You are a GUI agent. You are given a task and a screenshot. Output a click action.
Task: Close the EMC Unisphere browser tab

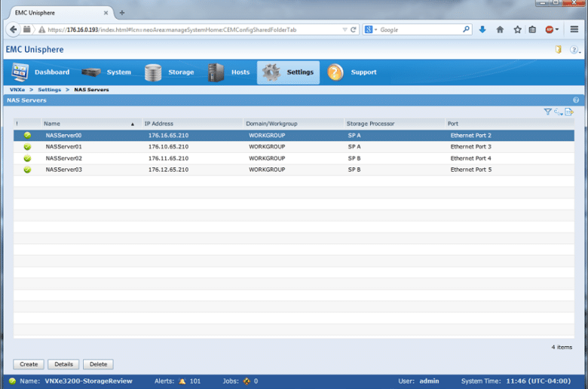pos(106,13)
